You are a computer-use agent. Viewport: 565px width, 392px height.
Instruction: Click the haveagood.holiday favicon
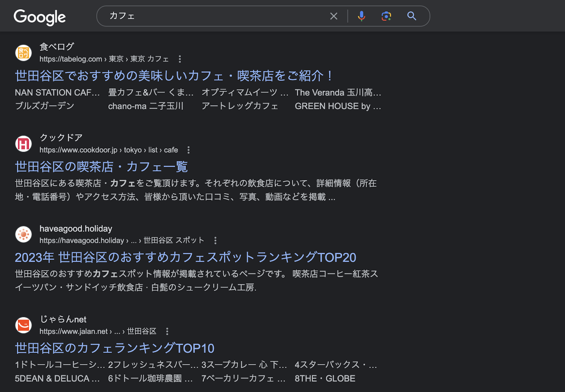point(24,234)
